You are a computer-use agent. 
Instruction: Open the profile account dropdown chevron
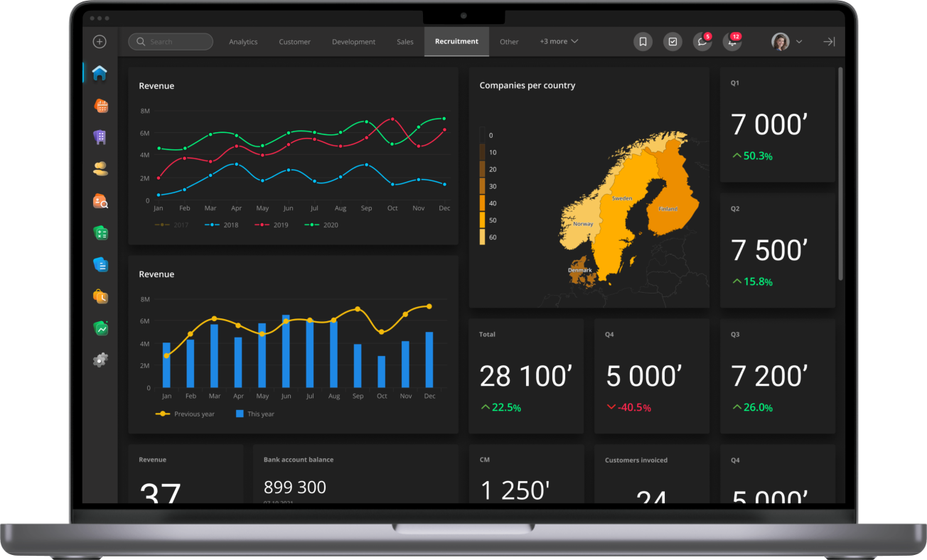pyautogui.click(x=798, y=41)
